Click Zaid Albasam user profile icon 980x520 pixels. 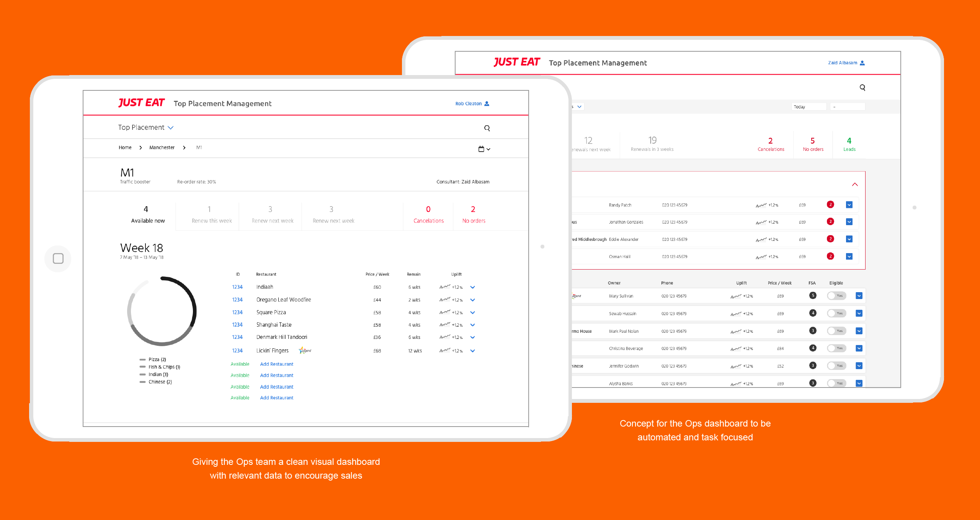click(862, 63)
